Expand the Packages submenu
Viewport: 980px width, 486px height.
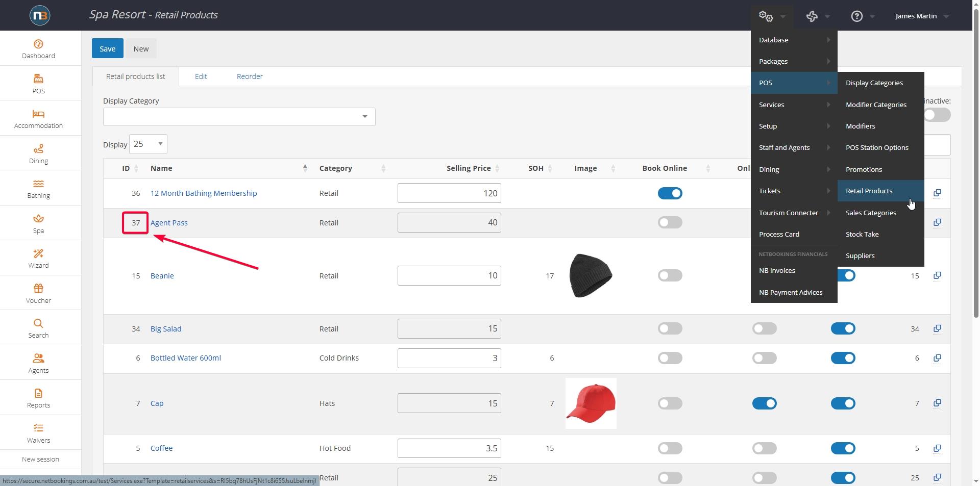point(794,61)
